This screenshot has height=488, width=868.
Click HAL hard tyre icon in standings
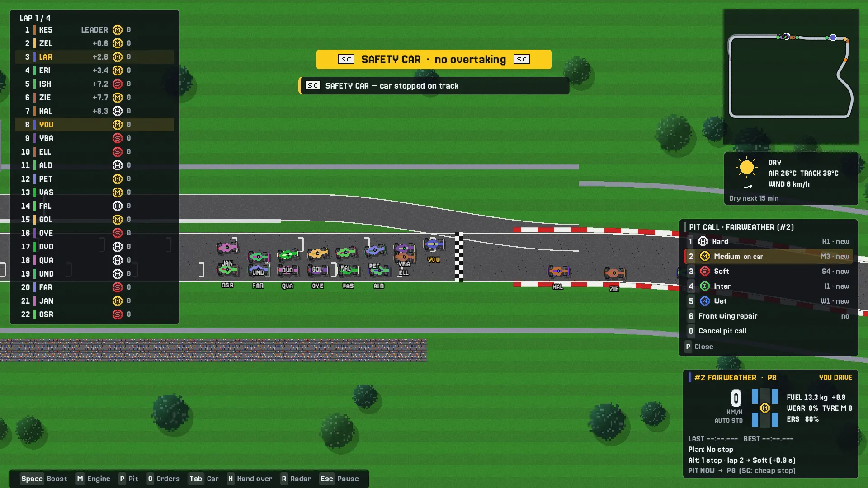coord(118,111)
